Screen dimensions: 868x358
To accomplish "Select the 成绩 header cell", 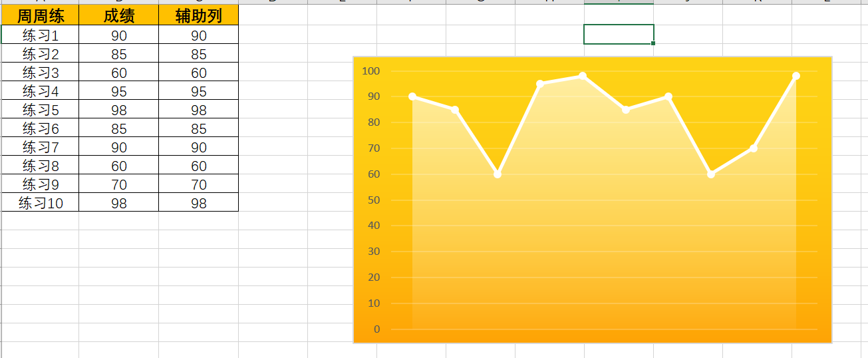I will pyautogui.click(x=119, y=15).
